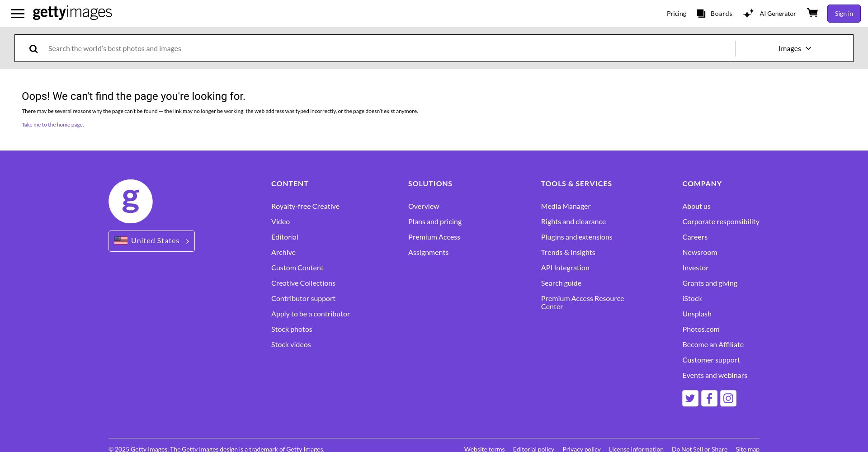Open Getty Images Twitter page
Screen dimensions: 868x452
click(x=690, y=398)
